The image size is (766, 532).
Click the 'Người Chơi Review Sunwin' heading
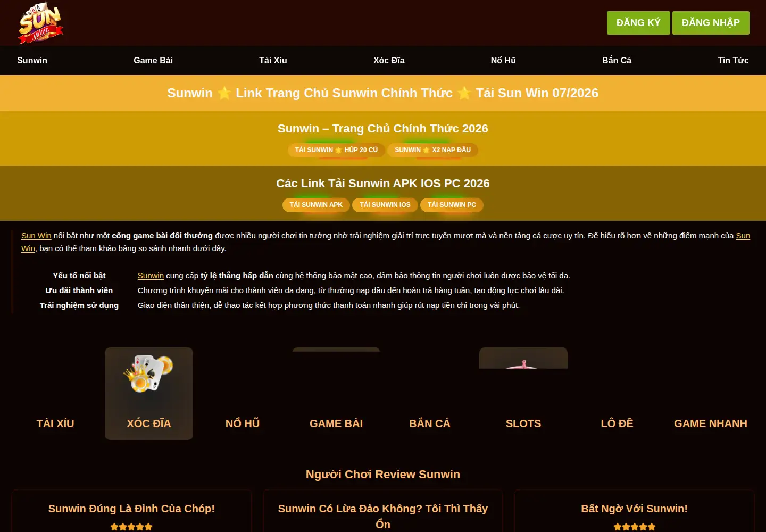[x=383, y=475]
